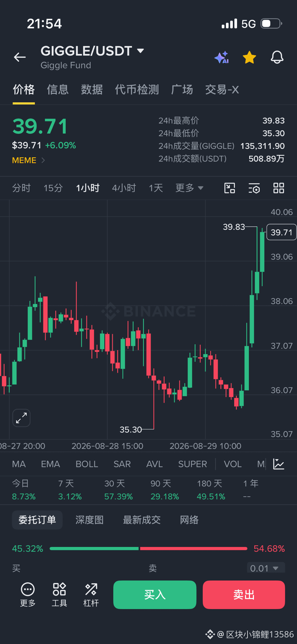This screenshot has height=644, width=297.
Task: Switch to 交易-X tab
Action: point(222,89)
